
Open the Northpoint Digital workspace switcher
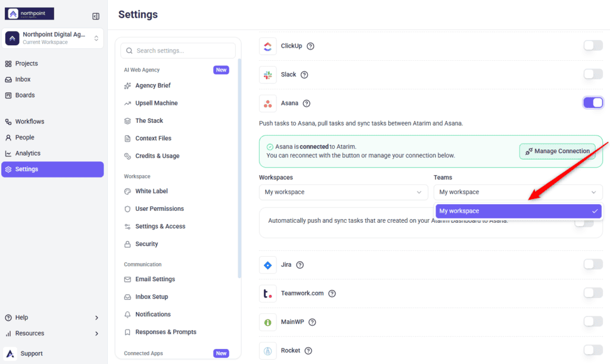tap(52, 38)
